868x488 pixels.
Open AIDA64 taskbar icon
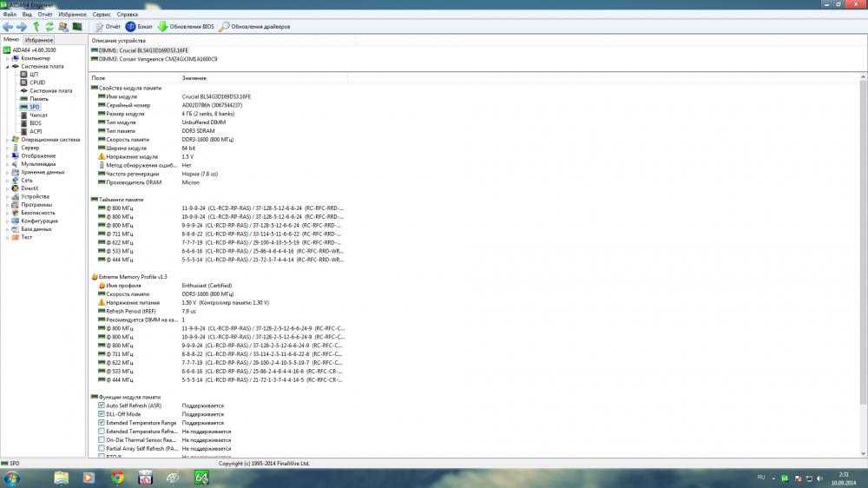(x=201, y=478)
